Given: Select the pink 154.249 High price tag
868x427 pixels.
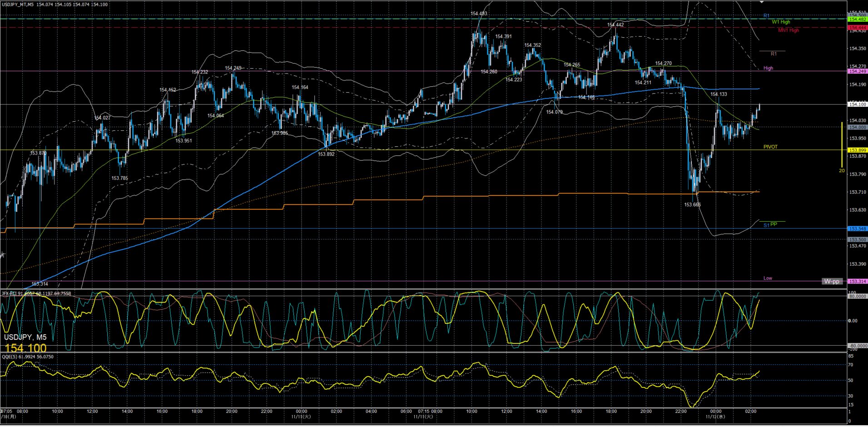Looking at the screenshot, I should [x=858, y=71].
